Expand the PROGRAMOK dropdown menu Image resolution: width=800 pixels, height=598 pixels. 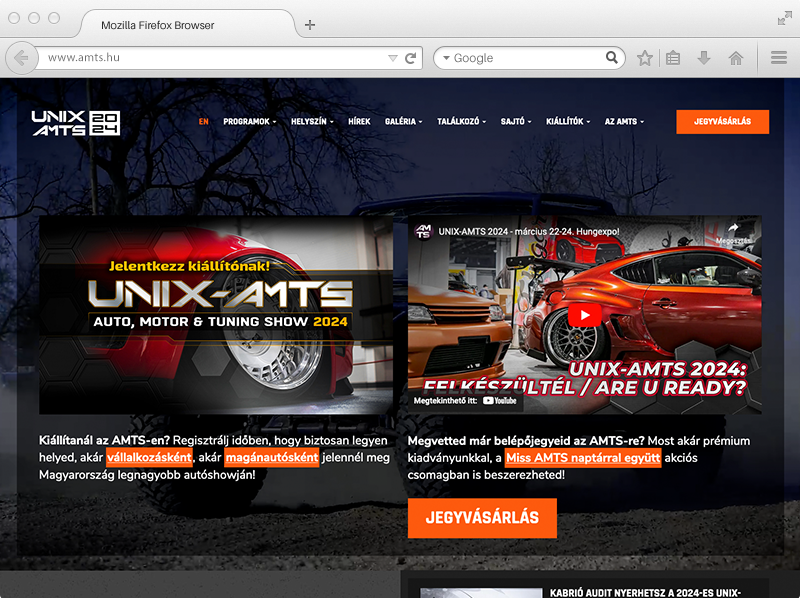click(250, 122)
